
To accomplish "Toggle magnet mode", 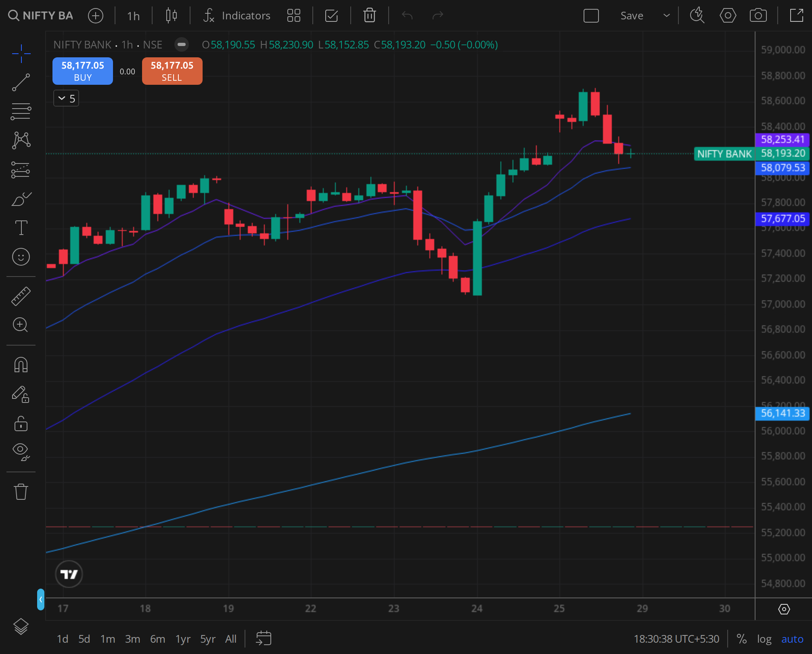I will [21, 365].
